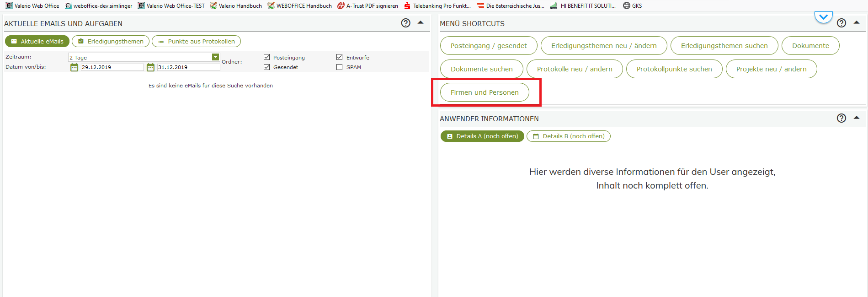Select the Details B (noch offen) tab
Image resolution: width=868 pixels, height=297 pixels.
click(x=568, y=136)
